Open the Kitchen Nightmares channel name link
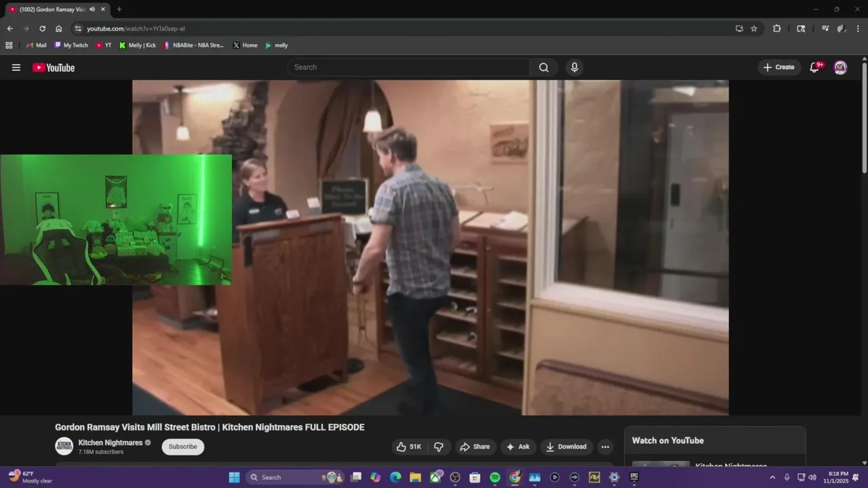Image resolution: width=868 pixels, height=488 pixels. coord(111,443)
